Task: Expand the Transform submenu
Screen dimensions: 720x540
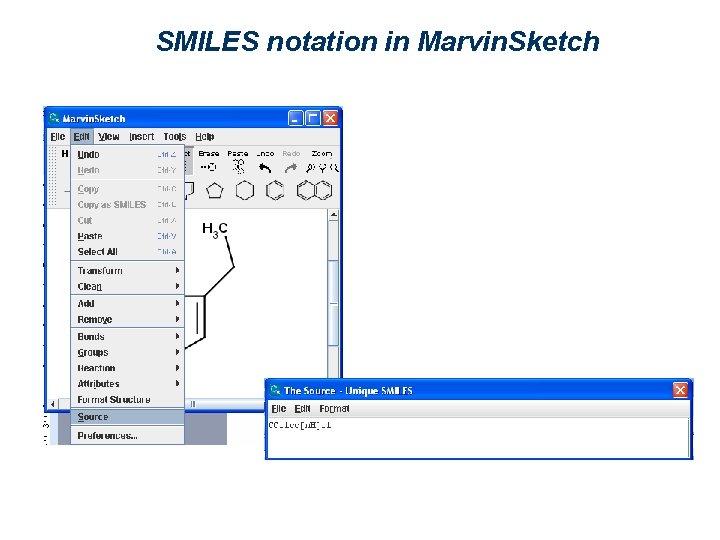Action: pyautogui.click(x=127, y=270)
